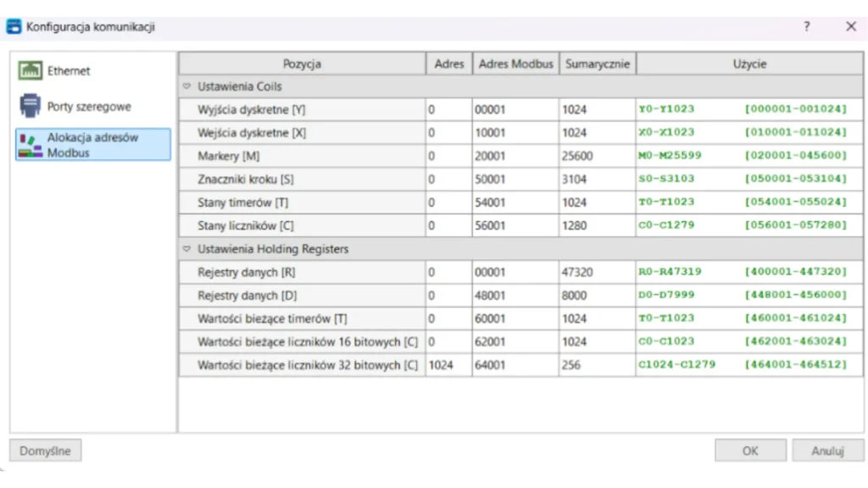Select the Stany timerów [T] row
Image resolution: width=868 pixels, height=488 pixels.
point(521,202)
